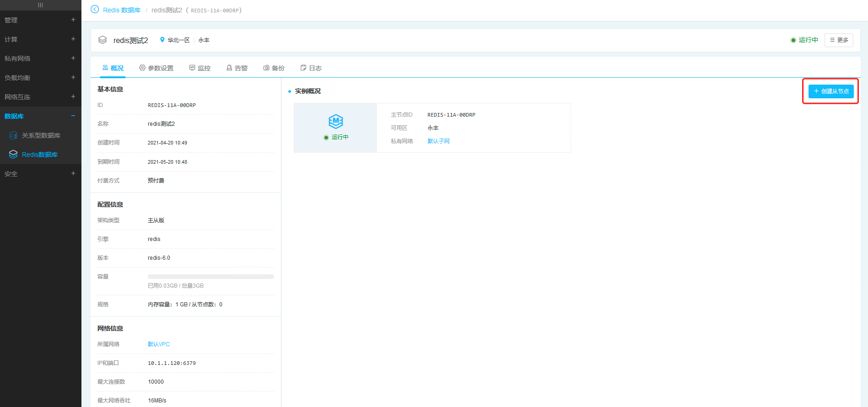Screen dimensions: 868x407
Task: Click the 关系型数据库 database icon in sidebar
Action: pos(13,135)
